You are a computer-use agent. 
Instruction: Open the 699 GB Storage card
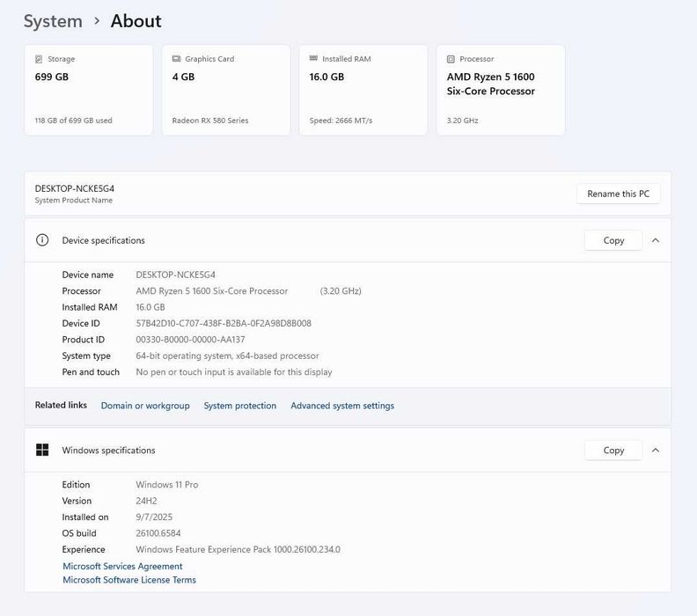click(x=88, y=91)
